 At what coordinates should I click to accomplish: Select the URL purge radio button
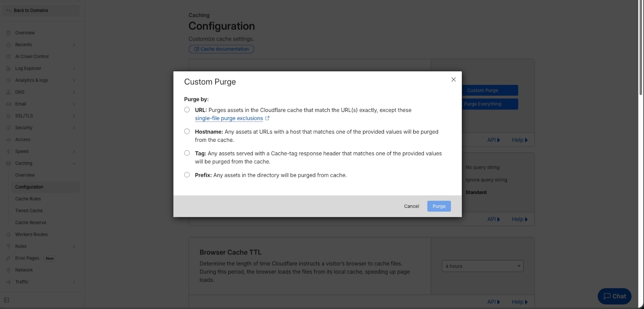click(187, 110)
